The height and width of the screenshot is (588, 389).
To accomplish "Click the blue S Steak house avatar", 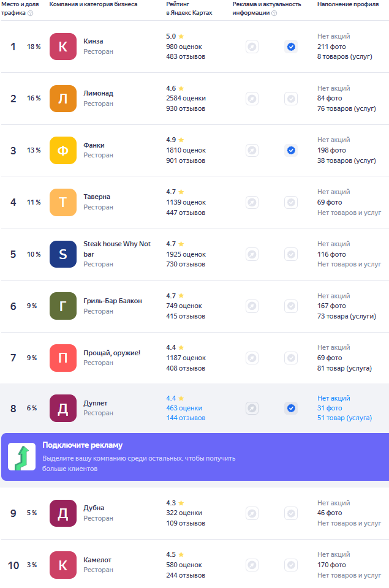I will pyautogui.click(x=63, y=254).
